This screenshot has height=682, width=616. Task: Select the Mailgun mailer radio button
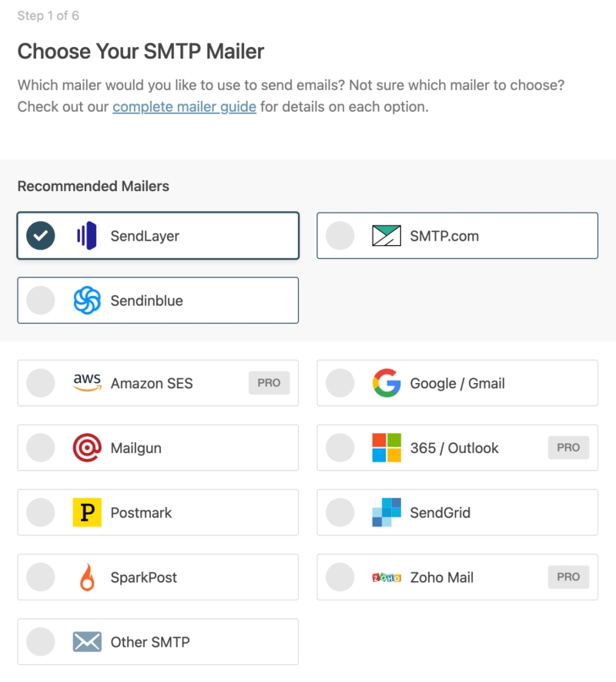tap(40, 448)
